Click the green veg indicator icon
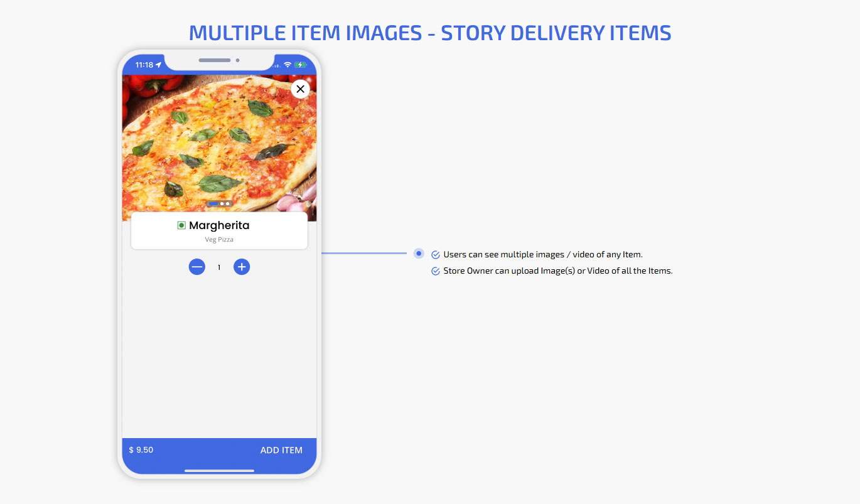This screenshot has height=504, width=860. (x=181, y=225)
